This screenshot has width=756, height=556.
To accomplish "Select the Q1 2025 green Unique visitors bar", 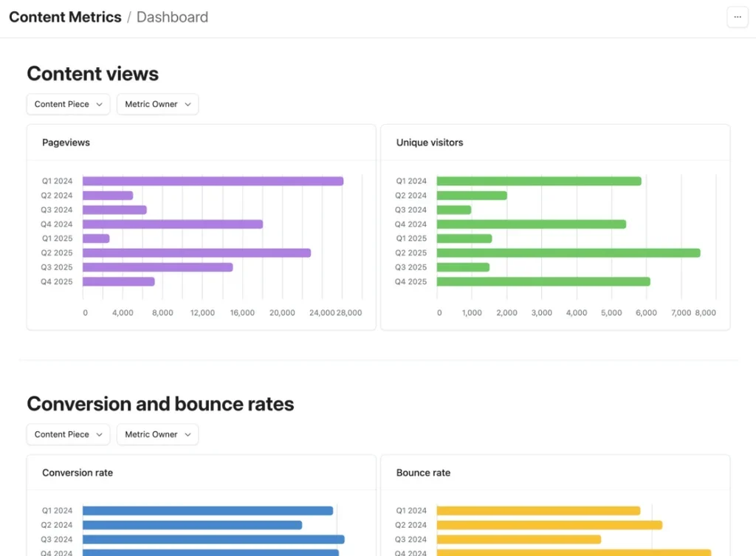I will [x=464, y=238].
